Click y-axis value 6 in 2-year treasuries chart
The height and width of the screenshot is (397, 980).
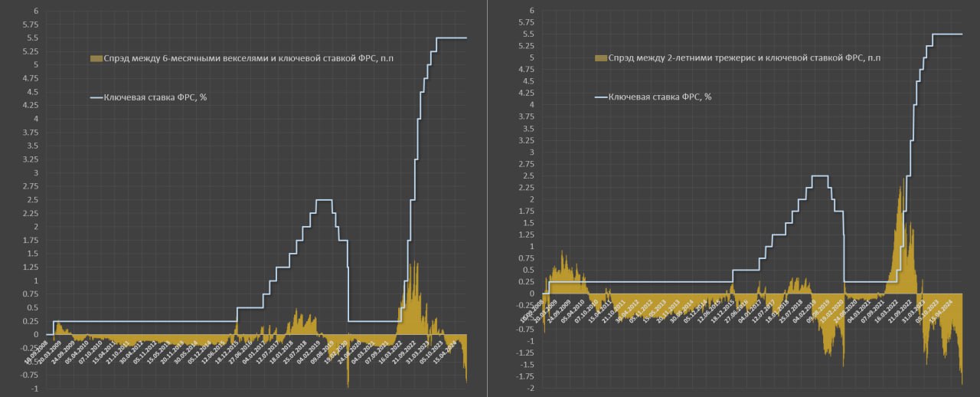click(x=533, y=10)
